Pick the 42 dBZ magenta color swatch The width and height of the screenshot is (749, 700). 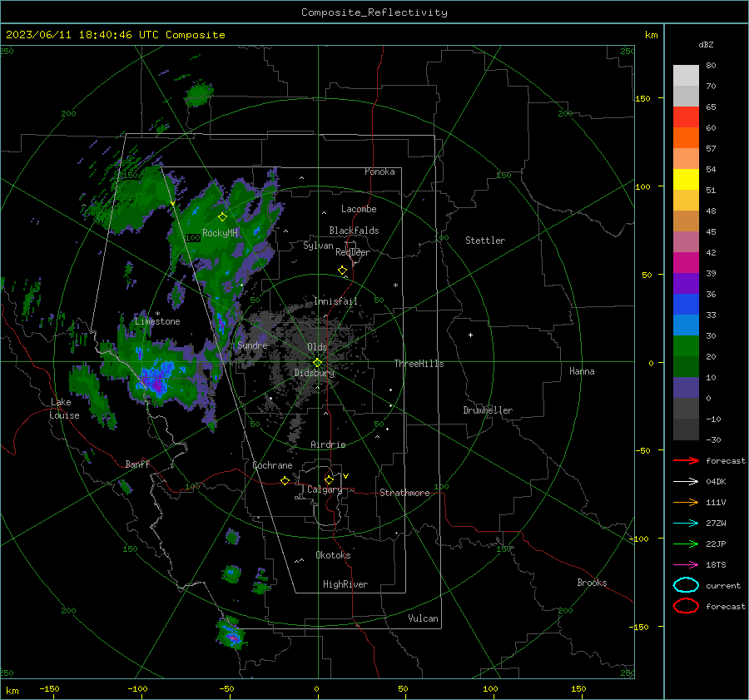point(686,263)
